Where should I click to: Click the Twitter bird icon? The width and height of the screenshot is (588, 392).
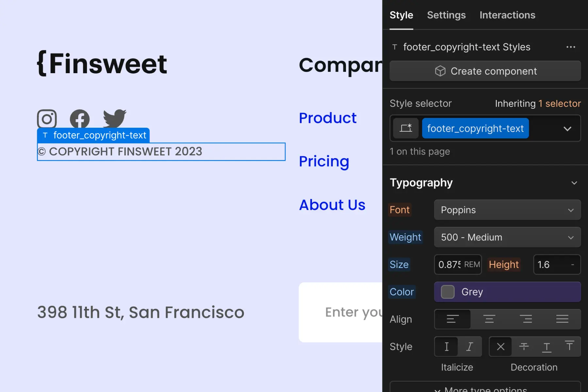pyautogui.click(x=115, y=119)
